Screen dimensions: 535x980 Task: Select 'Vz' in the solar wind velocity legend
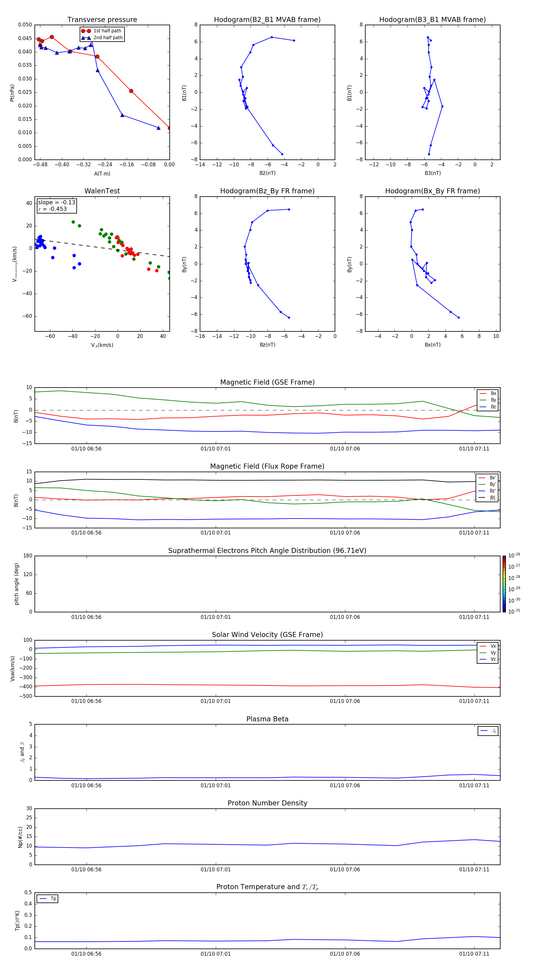click(488, 659)
